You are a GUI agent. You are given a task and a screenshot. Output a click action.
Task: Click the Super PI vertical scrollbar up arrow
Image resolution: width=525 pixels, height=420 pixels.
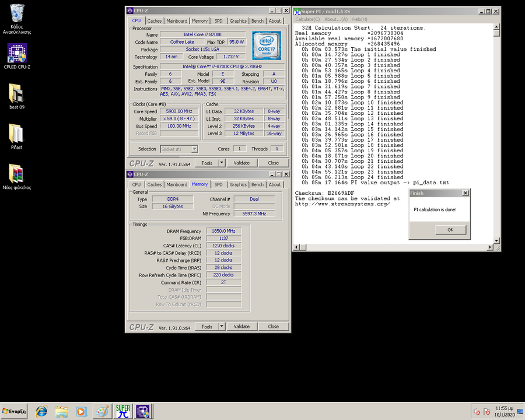496,26
